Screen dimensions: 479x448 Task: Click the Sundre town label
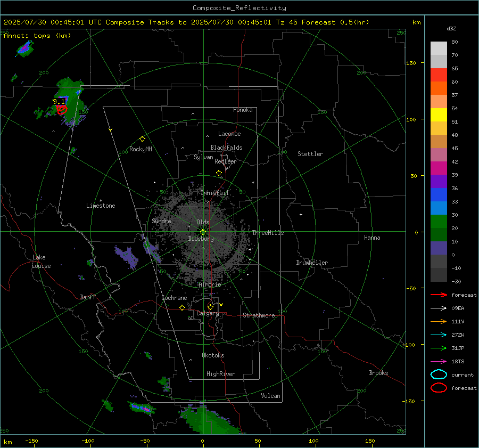pyautogui.click(x=161, y=221)
